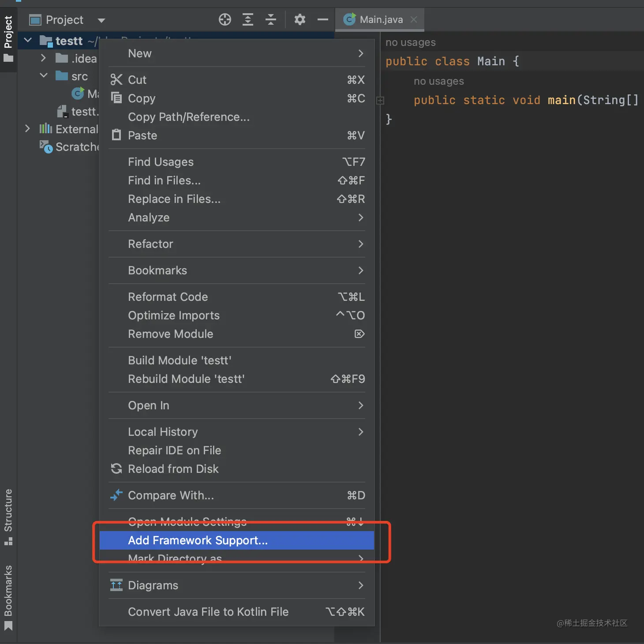Click the Select Opened File target icon
Viewport: 644px width, 644px height.
(x=225, y=19)
